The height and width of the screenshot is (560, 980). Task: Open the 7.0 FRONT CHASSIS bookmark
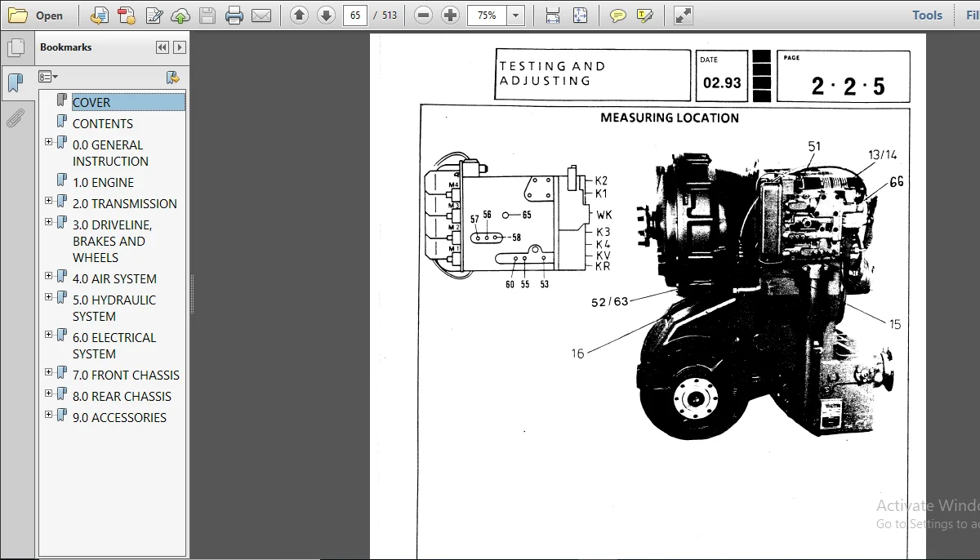126,375
